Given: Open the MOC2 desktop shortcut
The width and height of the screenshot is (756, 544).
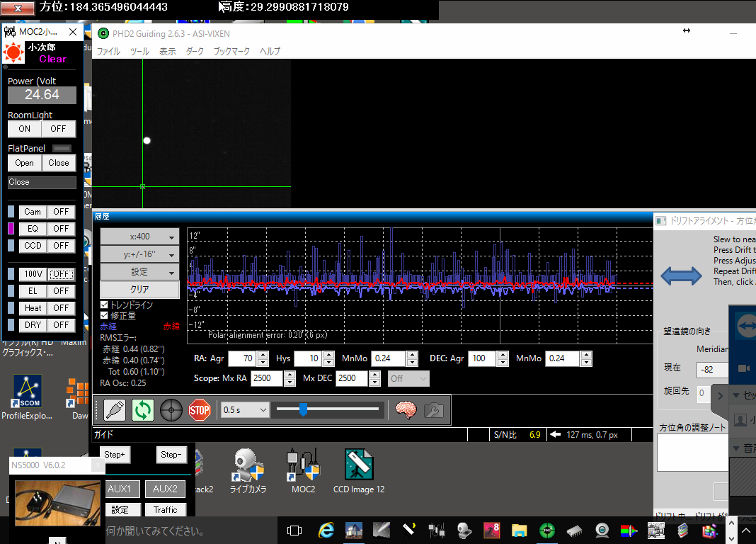Looking at the screenshot, I should click(303, 471).
